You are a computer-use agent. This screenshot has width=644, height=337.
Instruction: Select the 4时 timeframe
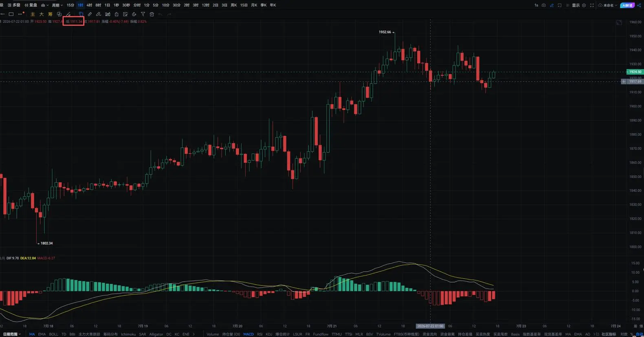89,5
